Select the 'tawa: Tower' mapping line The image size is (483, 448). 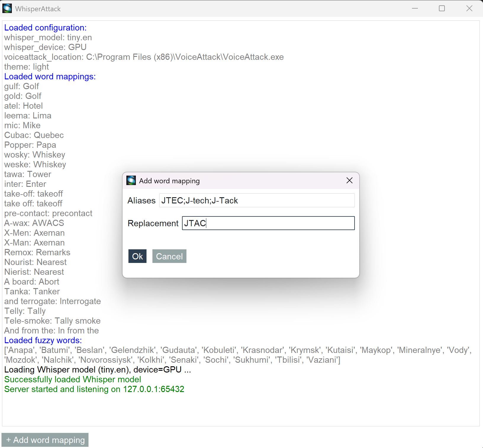click(x=28, y=174)
